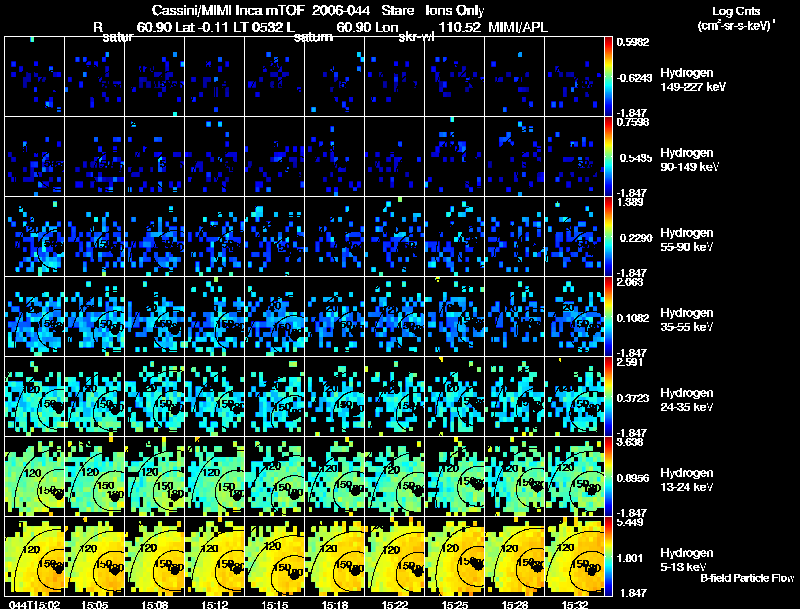800x609 pixels.
Task: Open the 13-24 keV image panel at 15:15
Action: click(x=274, y=477)
